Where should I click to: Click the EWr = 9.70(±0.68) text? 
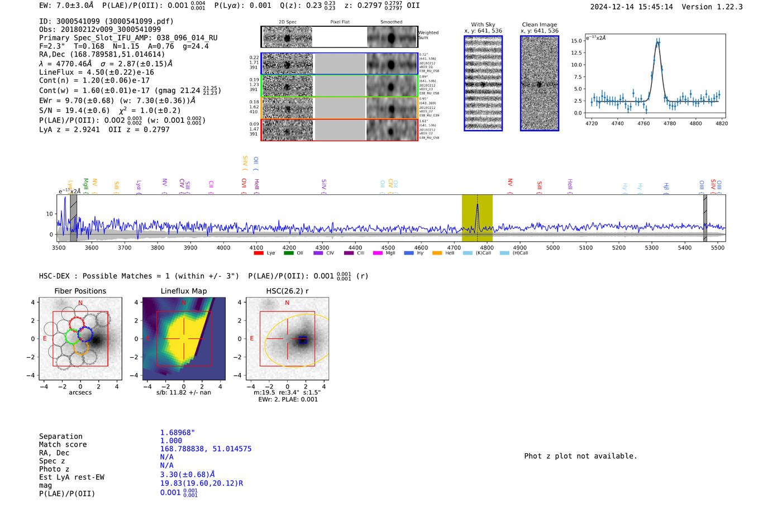tap(77, 100)
